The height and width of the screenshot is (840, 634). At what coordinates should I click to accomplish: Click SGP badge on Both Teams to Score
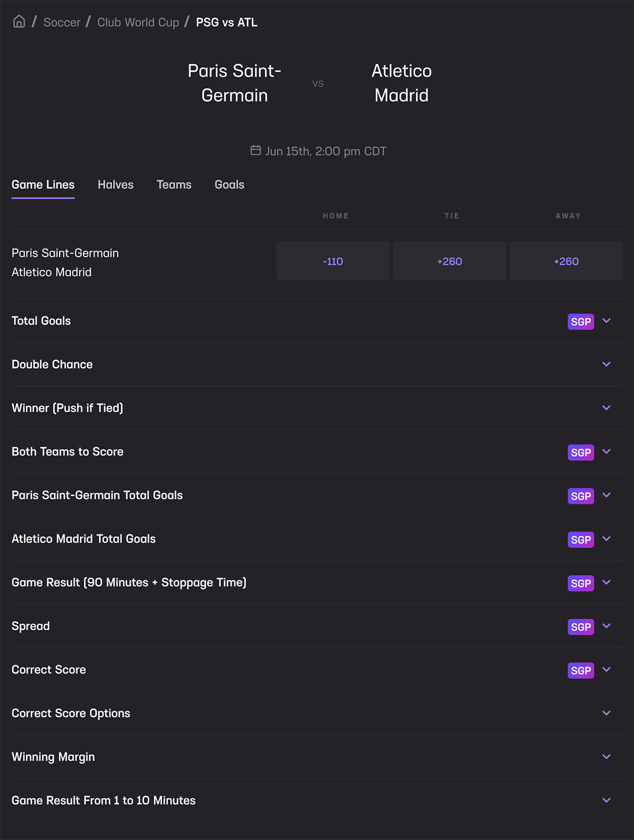(x=581, y=452)
